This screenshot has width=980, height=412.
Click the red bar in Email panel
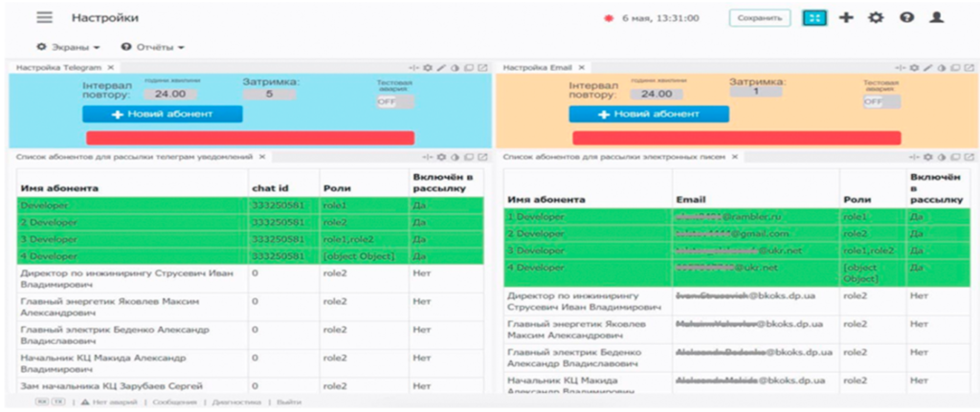point(736,138)
